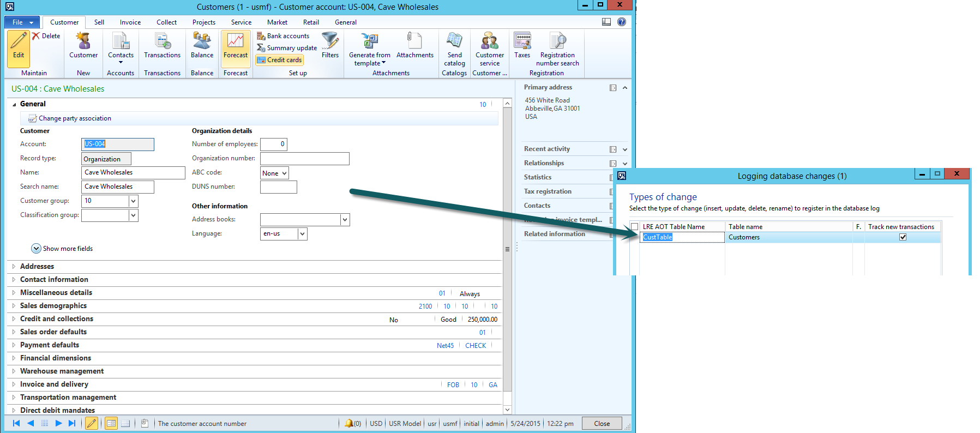The width and height of the screenshot is (980, 433).
Task: Uncheck Track new transactions for CustTable
Action: pos(903,237)
